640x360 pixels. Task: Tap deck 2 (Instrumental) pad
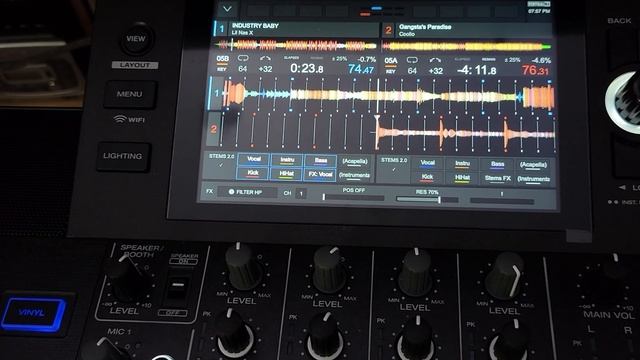pos(533,180)
